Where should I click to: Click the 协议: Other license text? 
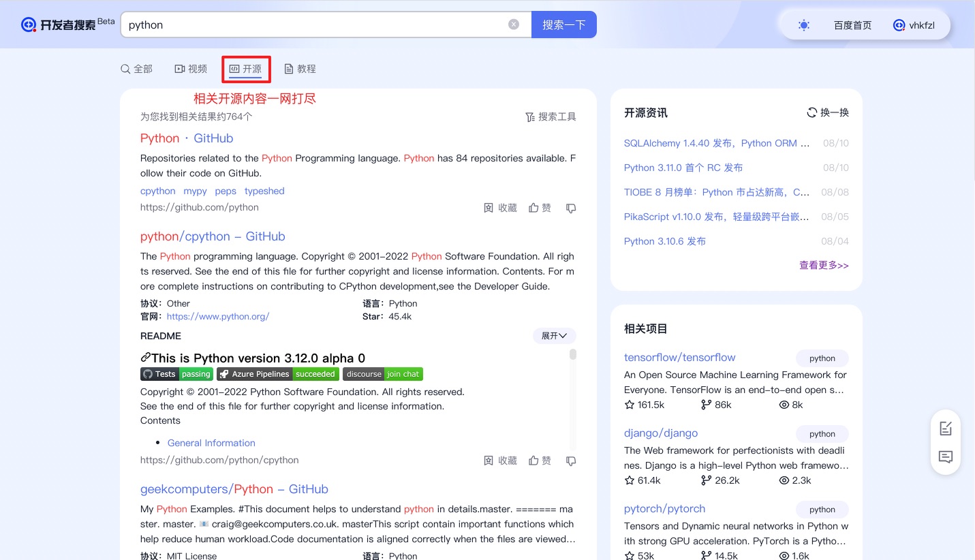coord(165,303)
